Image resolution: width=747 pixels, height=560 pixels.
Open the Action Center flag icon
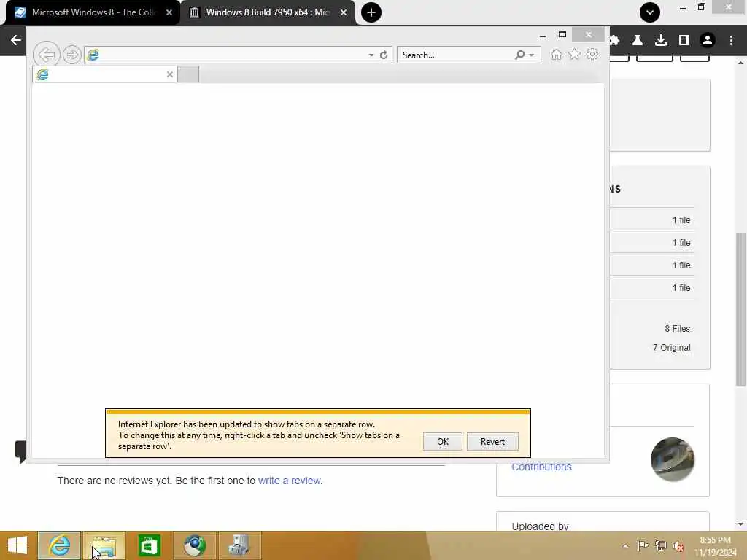point(643,545)
